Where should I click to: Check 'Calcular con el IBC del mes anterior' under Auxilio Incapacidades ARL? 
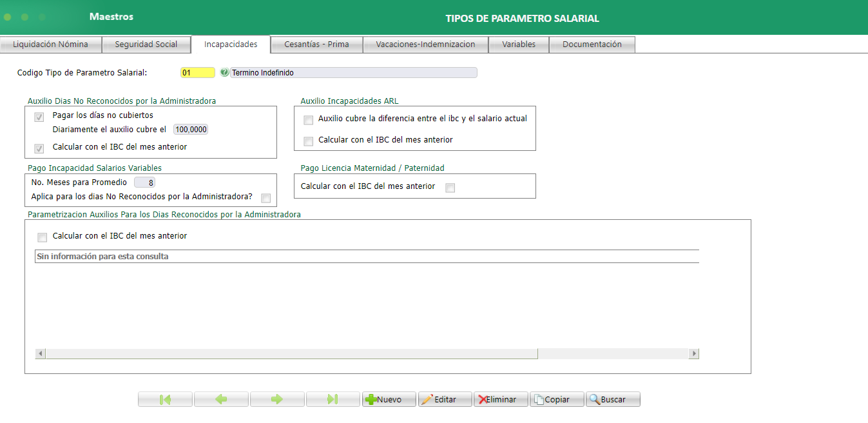click(307, 140)
